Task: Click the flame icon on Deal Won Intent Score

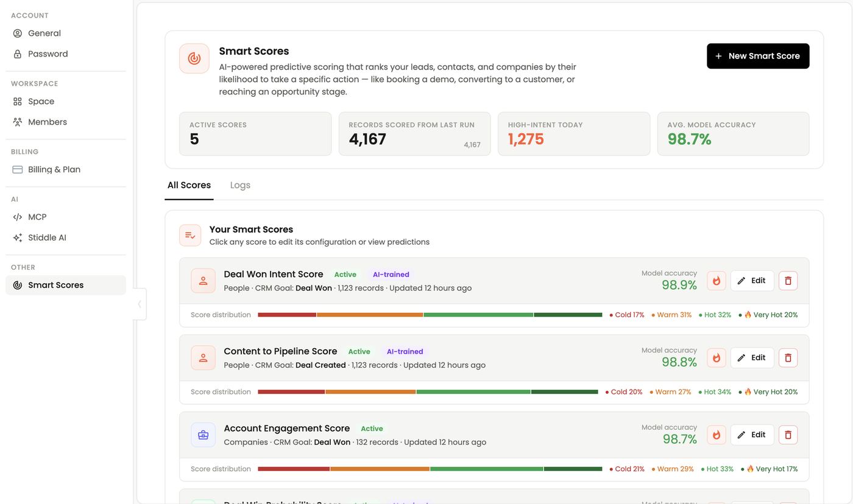Action: [717, 281]
